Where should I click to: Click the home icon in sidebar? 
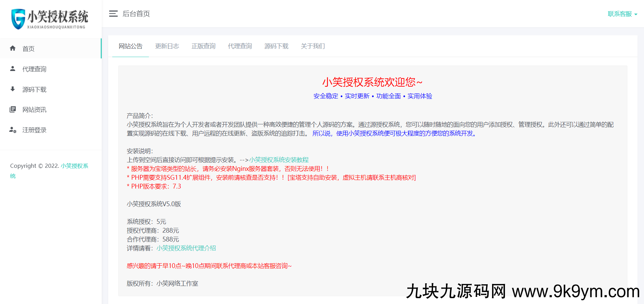13,48
